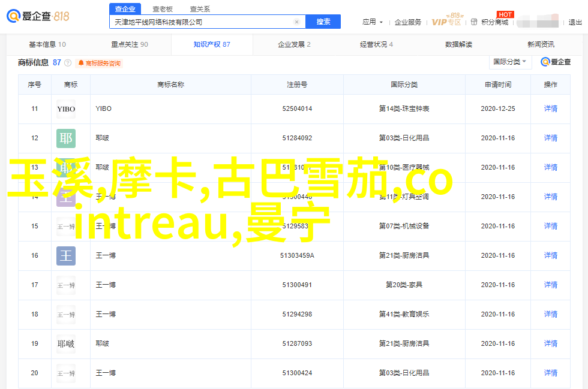Click the 爱企查 logo at top left
Image resolution: width=588 pixels, height=389 pixels.
coord(38,16)
